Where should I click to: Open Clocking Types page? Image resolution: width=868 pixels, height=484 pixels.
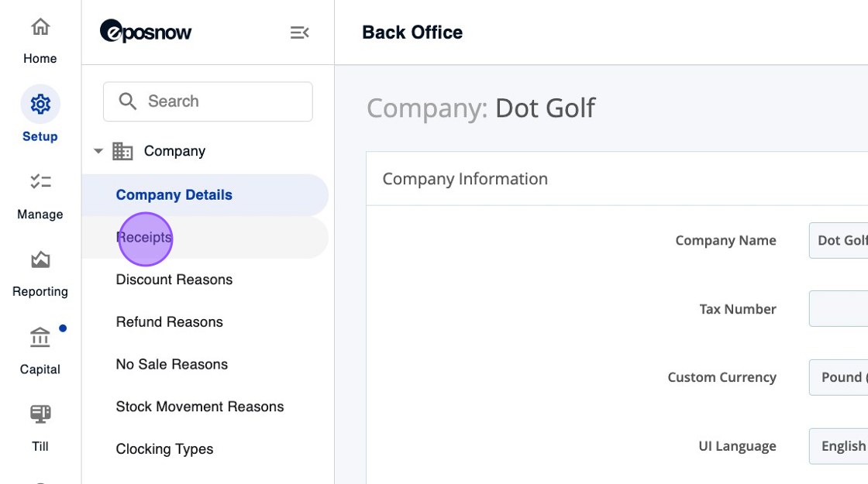point(164,449)
